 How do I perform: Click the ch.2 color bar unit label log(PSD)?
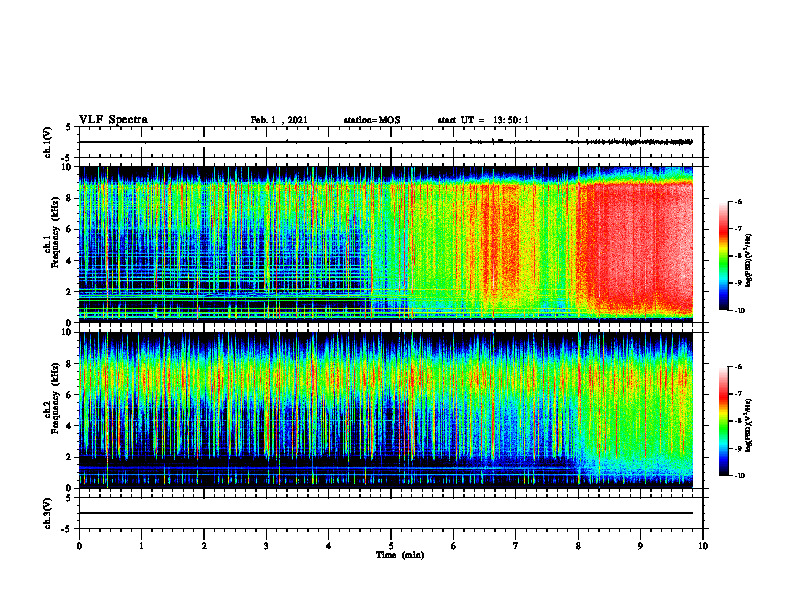click(x=749, y=425)
